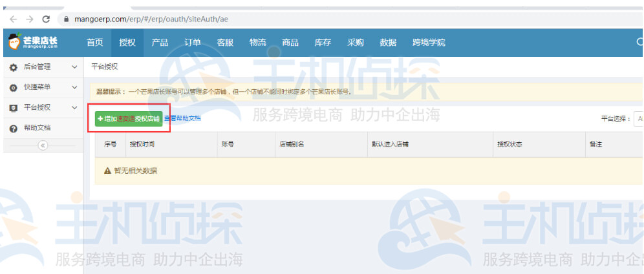
Task: Open the 平台选择 dropdown
Action: coord(638,119)
